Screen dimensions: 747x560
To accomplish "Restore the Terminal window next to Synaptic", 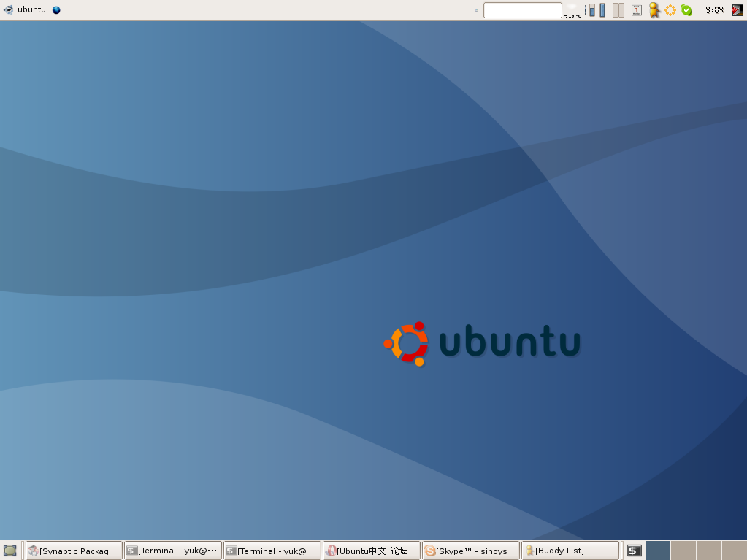I will click(x=173, y=551).
